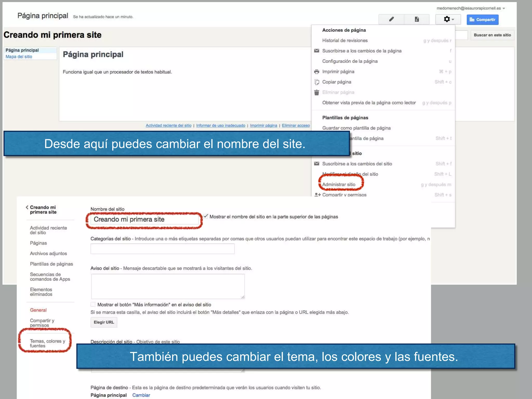Click the Aviso del sitio text area
532x399 pixels.
pyautogui.click(x=168, y=287)
